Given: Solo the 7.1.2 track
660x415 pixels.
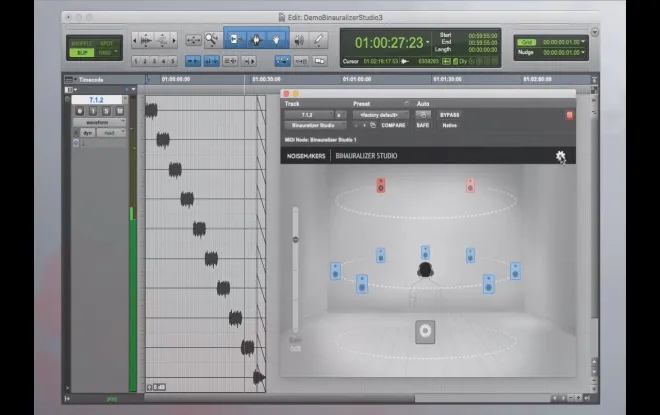Looking at the screenshot, I should coord(106,111).
